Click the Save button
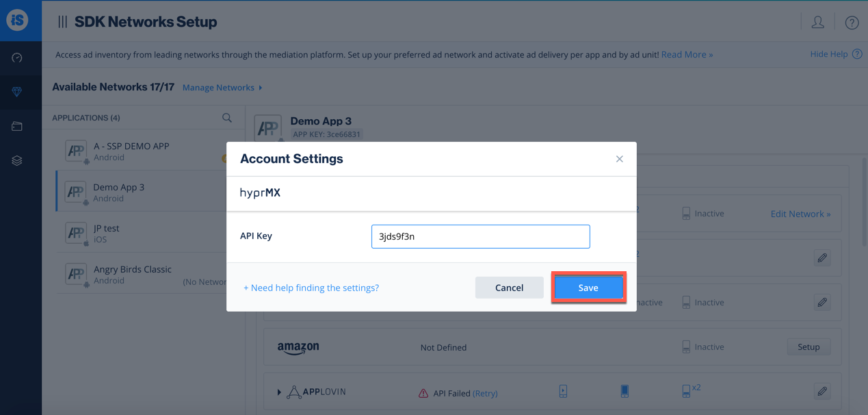 click(588, 288)
